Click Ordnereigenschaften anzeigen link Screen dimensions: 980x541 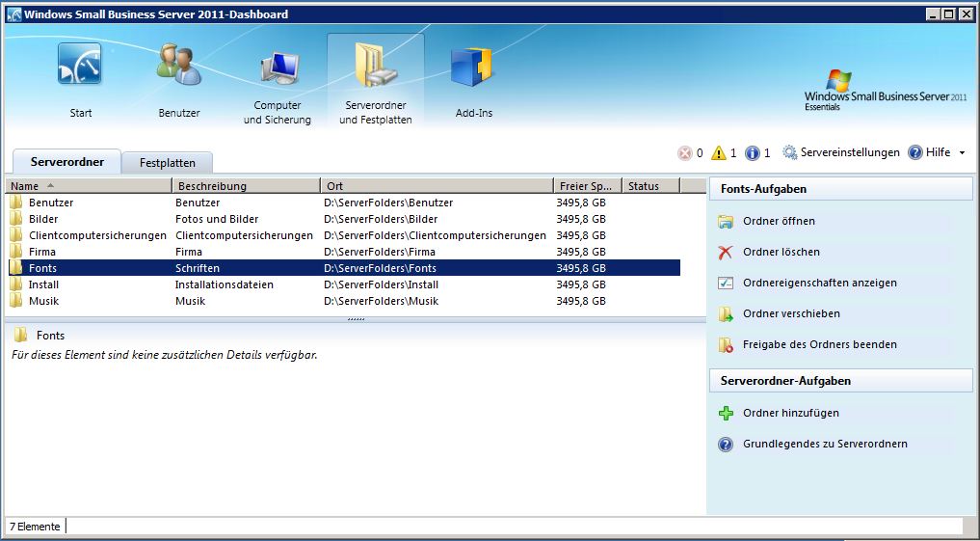tap(820, 283)
